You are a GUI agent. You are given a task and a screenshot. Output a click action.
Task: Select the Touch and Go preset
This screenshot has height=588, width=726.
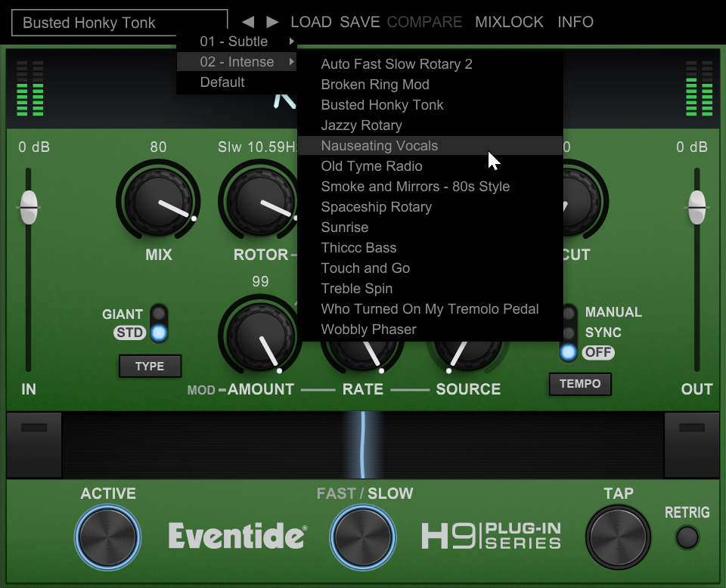tap(430, 268)
